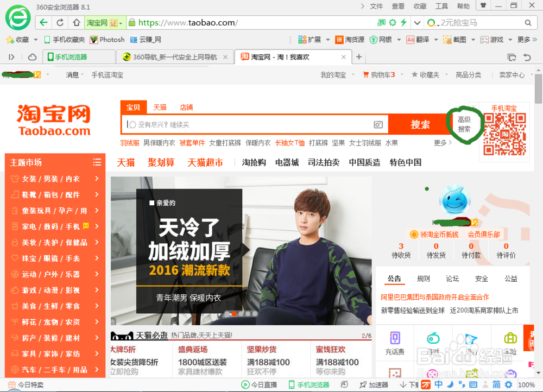This screenshot has height=392, width=543.
Task: Toggle the moon half-width icon in IME bar
Action: pyautogui.click(x=450, y=384)
